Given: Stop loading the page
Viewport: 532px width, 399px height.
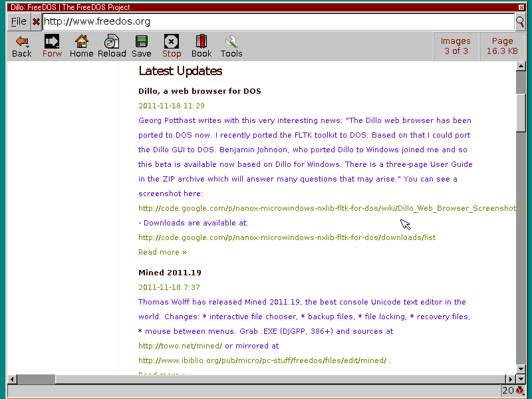Looking at the screenshot, I should pos(172,47).
